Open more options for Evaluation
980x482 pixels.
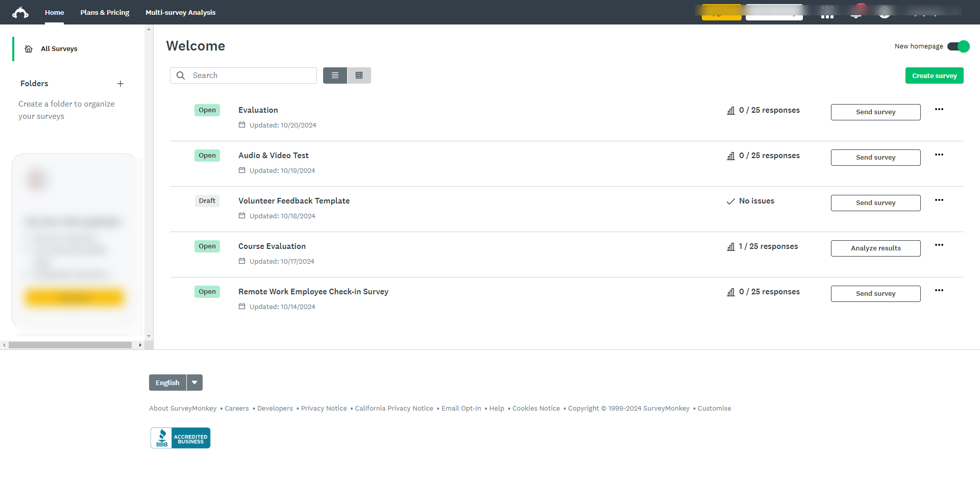click(939, 109)
